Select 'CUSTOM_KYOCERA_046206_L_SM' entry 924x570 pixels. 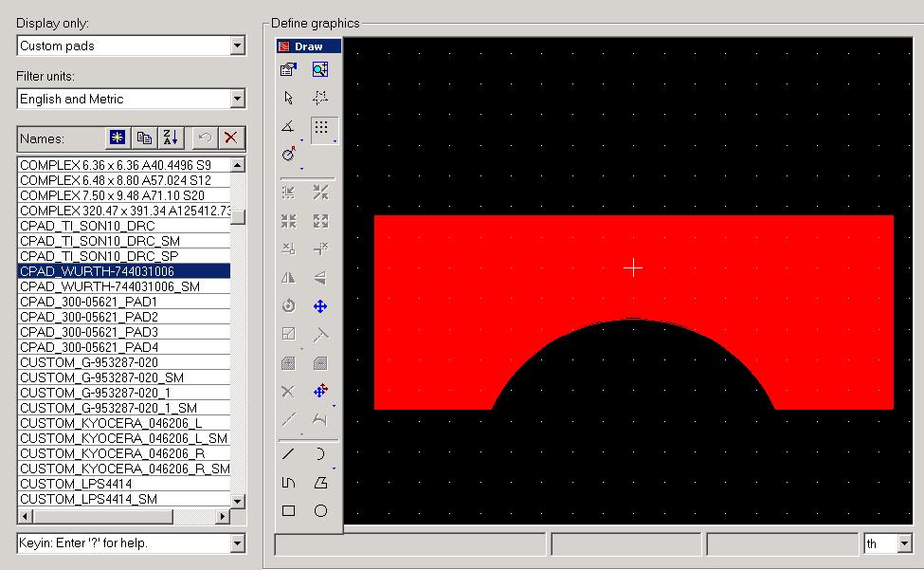pos(124,438)
